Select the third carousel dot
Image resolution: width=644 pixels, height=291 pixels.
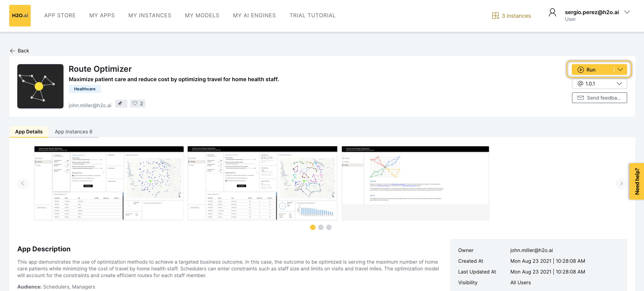[329, 227]
